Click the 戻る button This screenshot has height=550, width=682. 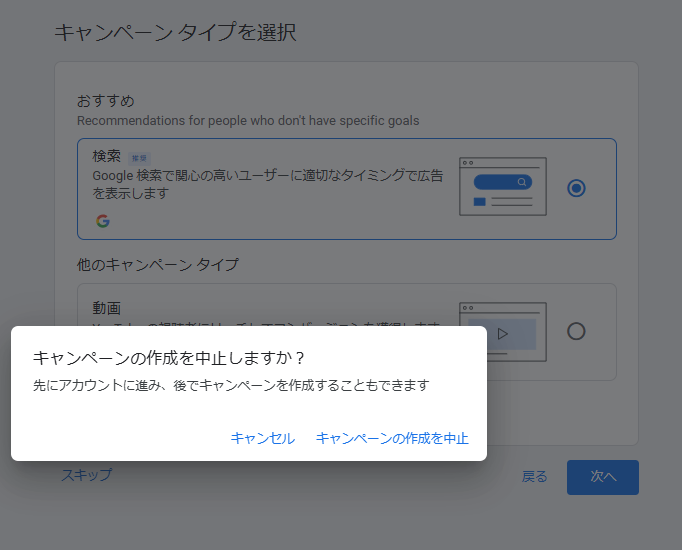(x=535, y=477)
